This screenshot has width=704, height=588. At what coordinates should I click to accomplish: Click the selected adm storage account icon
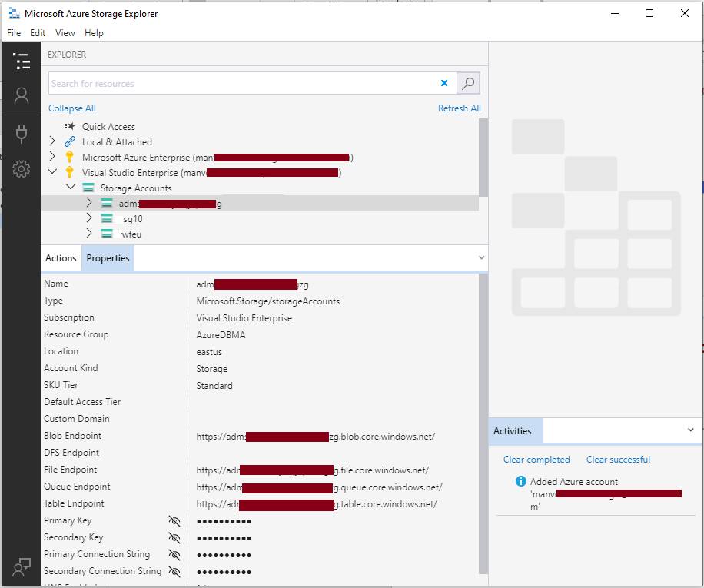pos(107,204)
